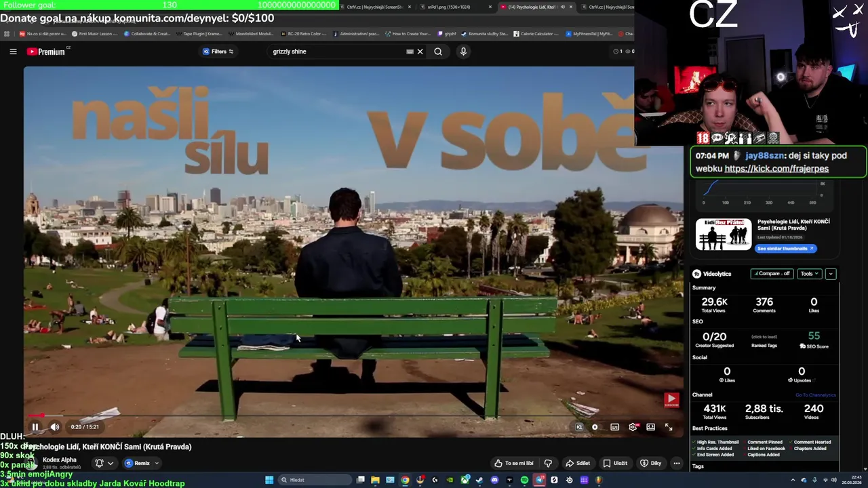
Task: Switch to mPd1.png browser tab
Action: [x=453, y=7]
